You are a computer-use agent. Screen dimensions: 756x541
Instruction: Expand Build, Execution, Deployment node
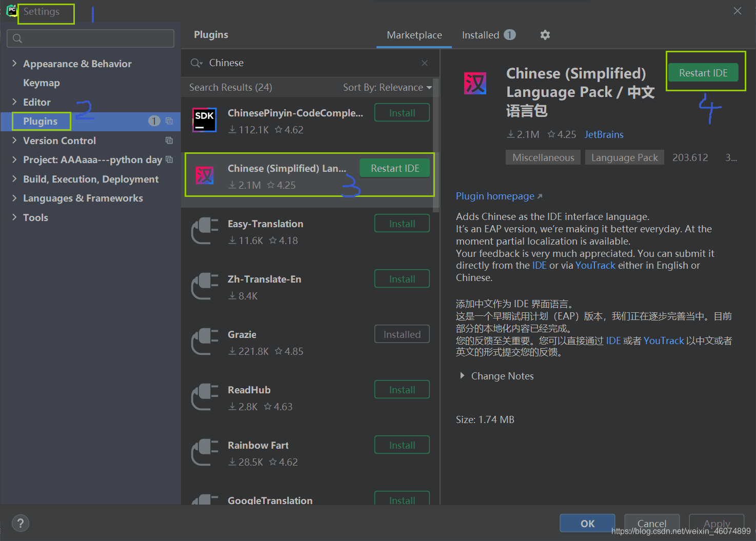(14, 179)
